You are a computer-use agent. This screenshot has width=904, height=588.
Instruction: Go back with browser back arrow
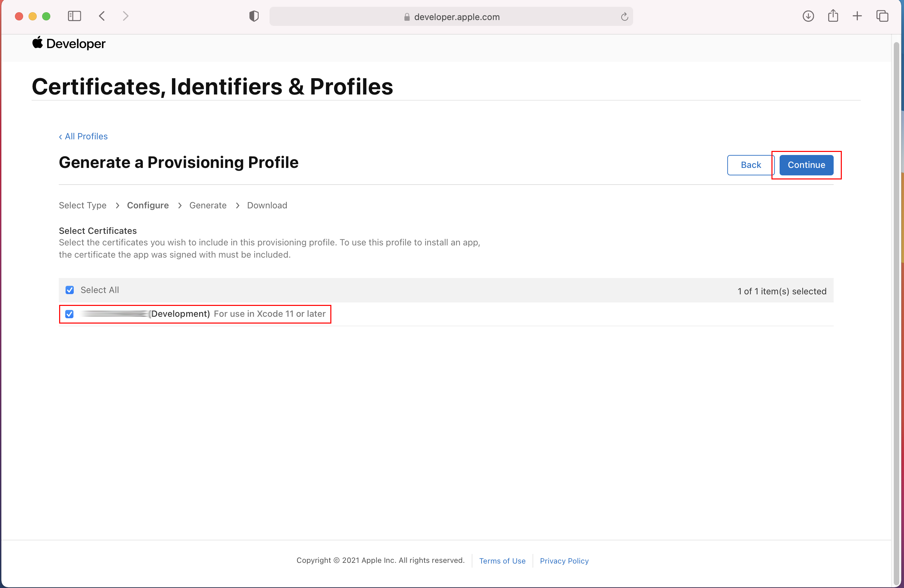tap(102, 16)
